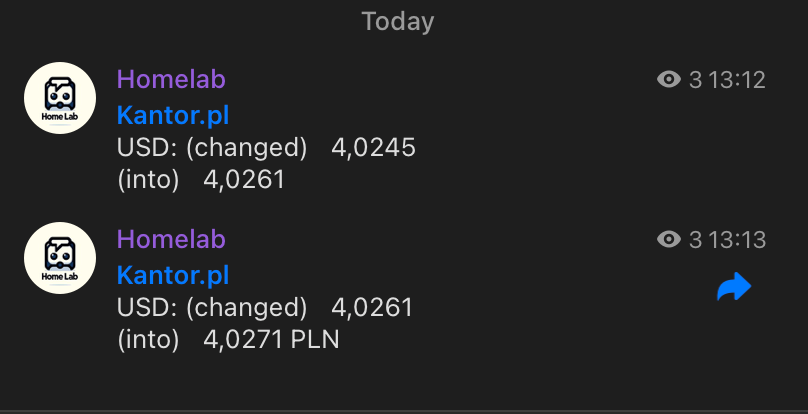This screenshot has height=414, width=808.
Task: Click views eye icon on 13:12 message
Action: 669,79
